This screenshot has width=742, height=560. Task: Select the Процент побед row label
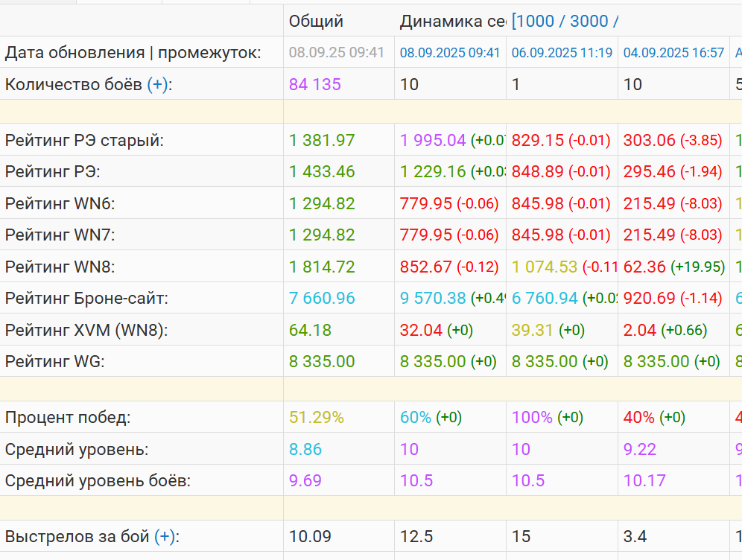[x=68, y=418]
